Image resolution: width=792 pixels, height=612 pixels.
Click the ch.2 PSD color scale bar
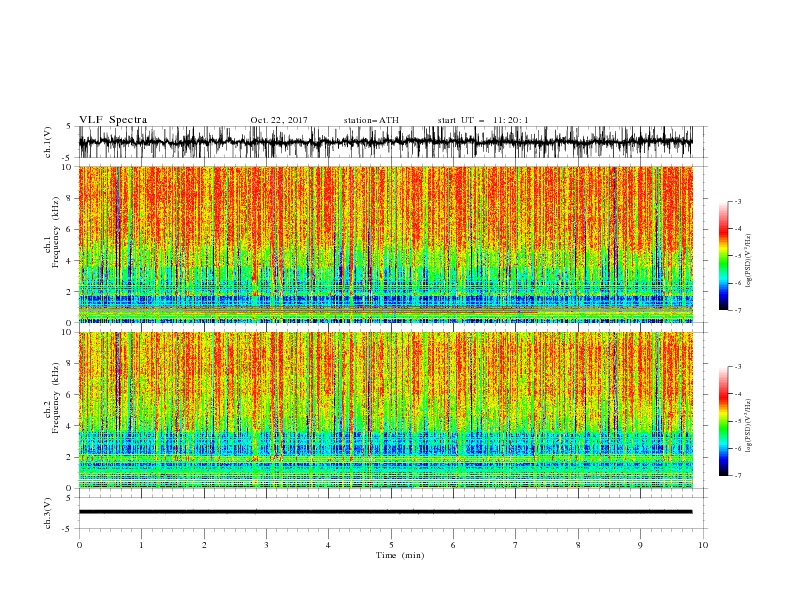723,421
